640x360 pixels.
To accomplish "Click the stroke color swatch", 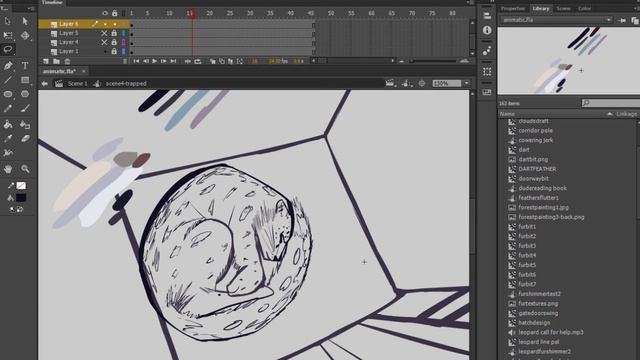I will (21, 186).
